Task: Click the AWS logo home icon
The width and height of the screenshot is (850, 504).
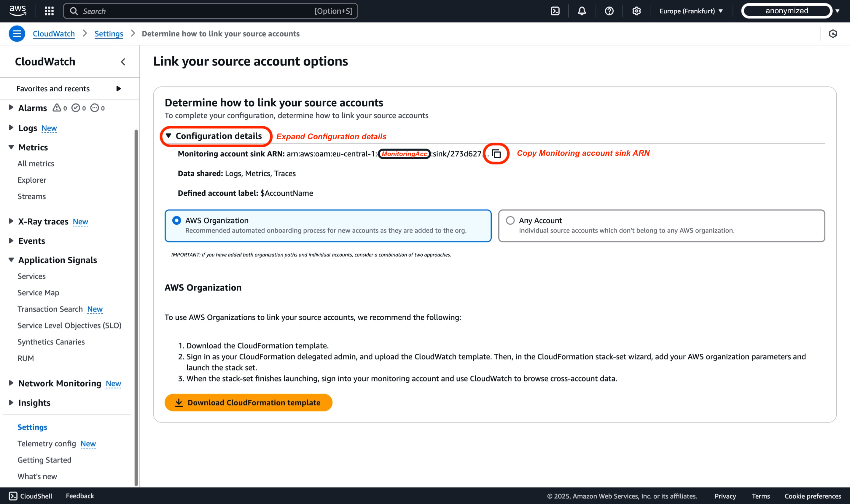Action: coord(18,11)
